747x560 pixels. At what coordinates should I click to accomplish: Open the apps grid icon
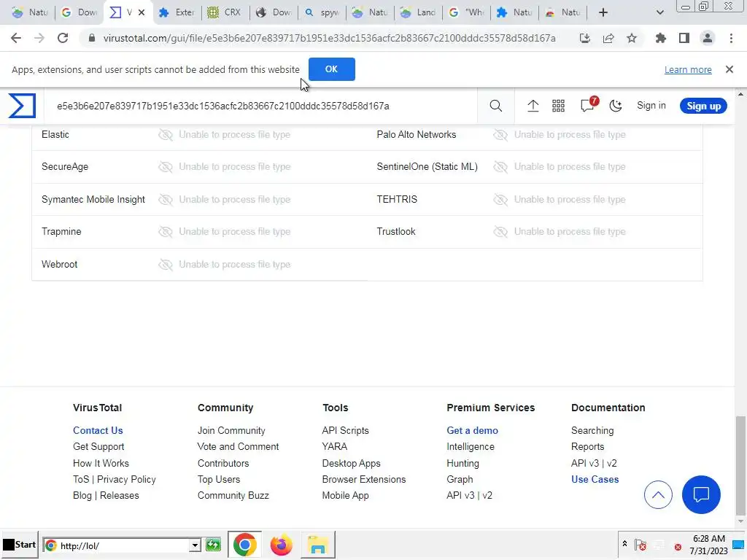click(558, 106)
